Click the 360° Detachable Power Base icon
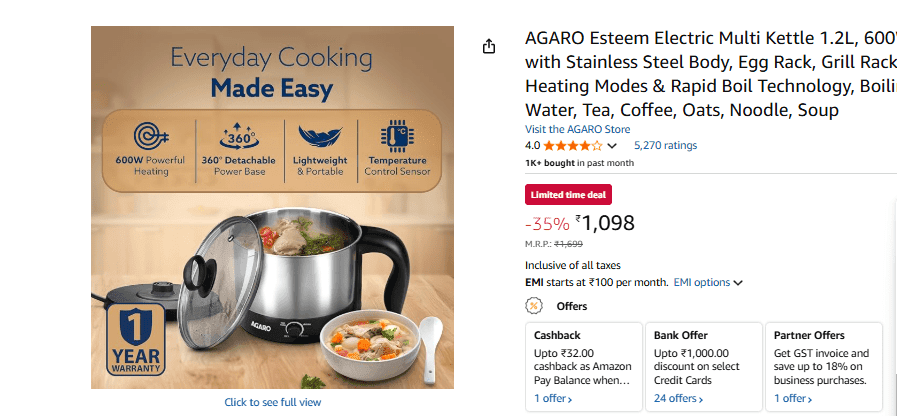The height and width of the screenshot is (416, 897). [237, 136]
